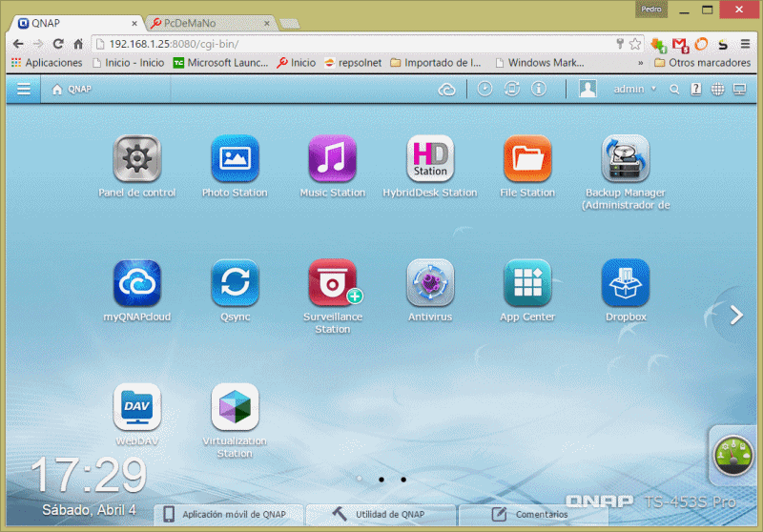Image resolution: width=763 pixels, height=532 pixels.
Task: Expand hidden bookmarks chevron
Action: click(640, 63)
